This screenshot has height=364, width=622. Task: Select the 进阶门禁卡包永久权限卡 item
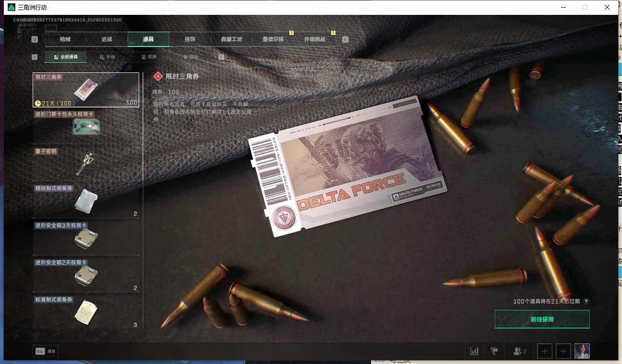[x=86, y=127]
